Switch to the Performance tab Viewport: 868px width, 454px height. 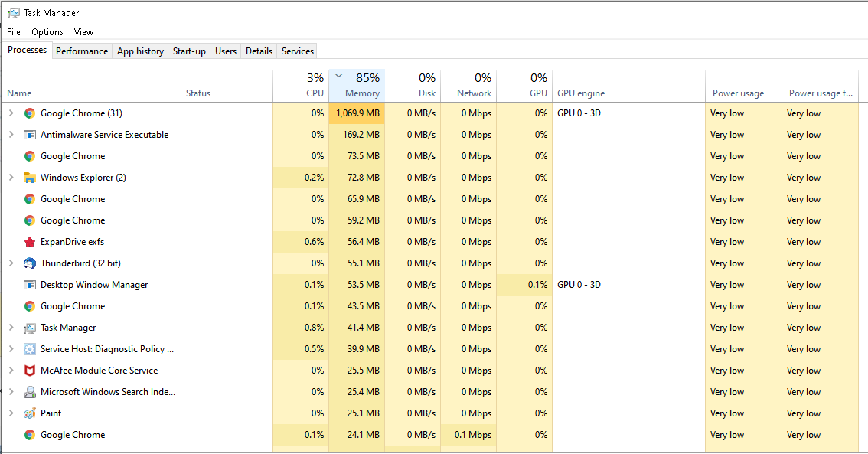[x=82, y=51]
